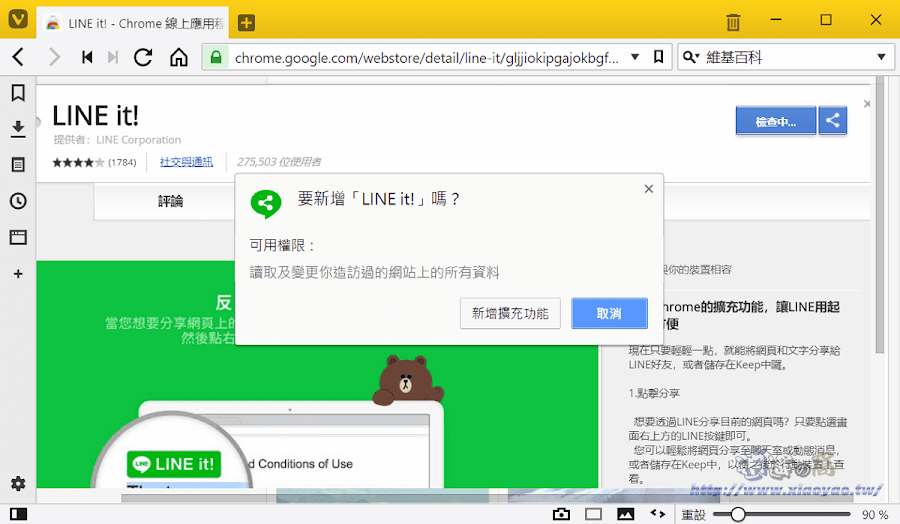The width and height of the screenshot is (900, 524).
Task: Go to the home page
Action: [x=179, y=57]
